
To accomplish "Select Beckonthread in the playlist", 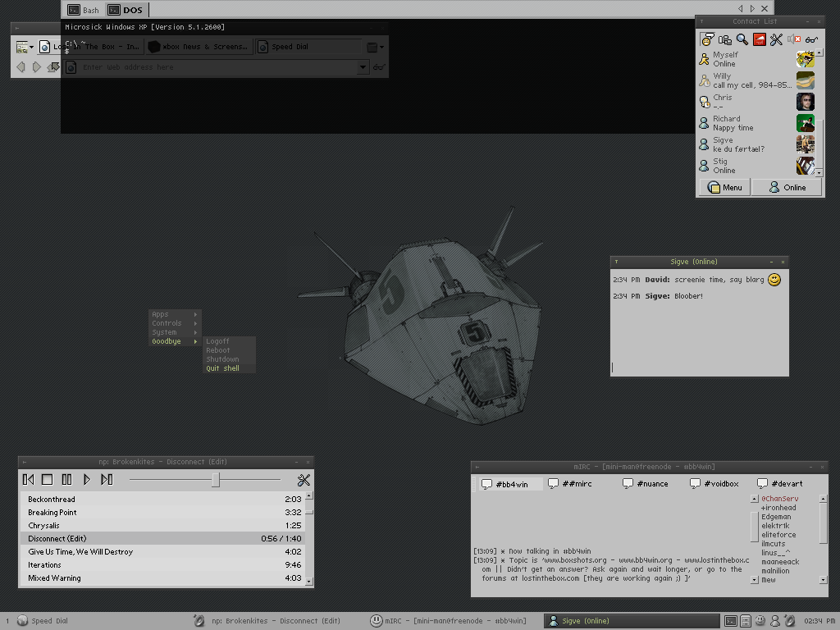I will tap(162, 500).
